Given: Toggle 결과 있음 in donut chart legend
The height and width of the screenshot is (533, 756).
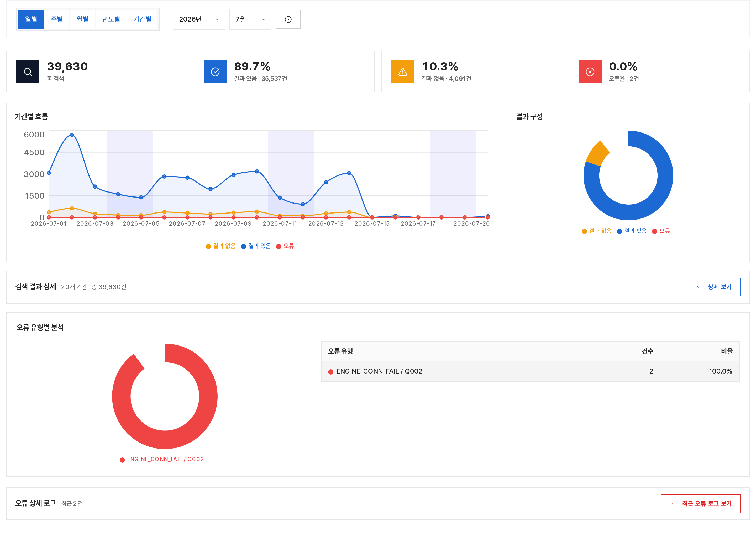Looking at the screenshot, I should [x=632, y=231].
